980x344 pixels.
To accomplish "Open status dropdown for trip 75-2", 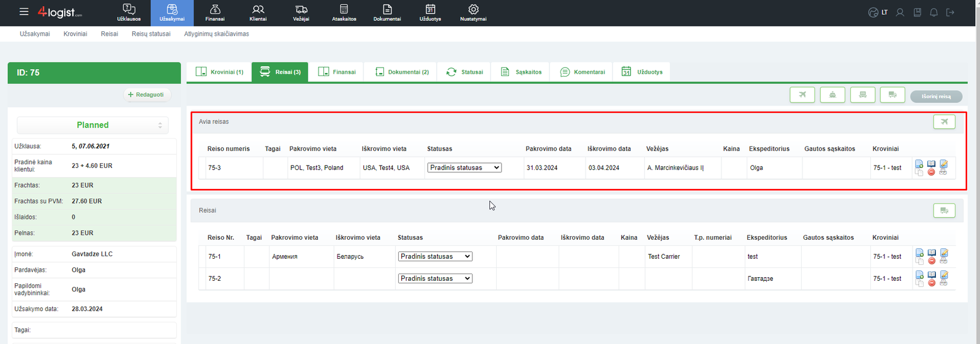I will pos(435,278).
